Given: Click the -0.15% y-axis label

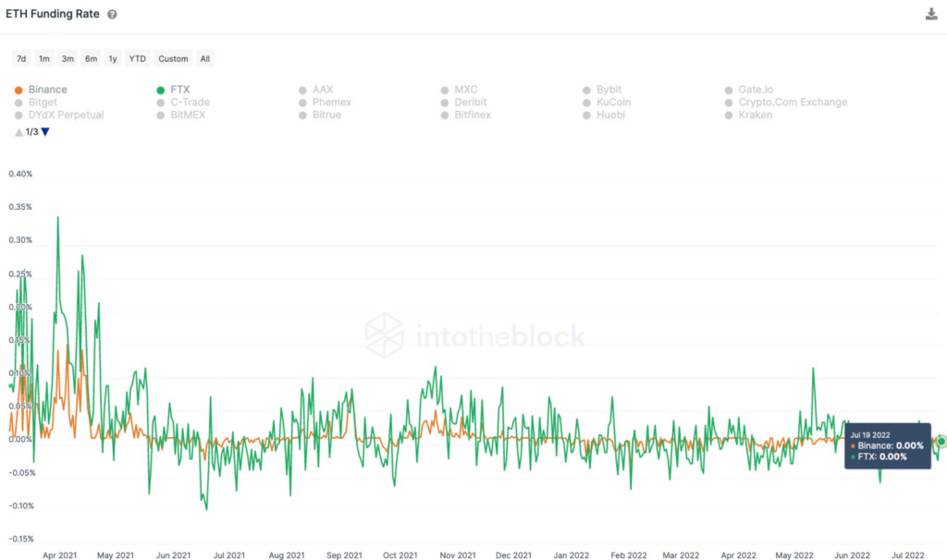Looking at the screenshot, I should click(21, 539).
